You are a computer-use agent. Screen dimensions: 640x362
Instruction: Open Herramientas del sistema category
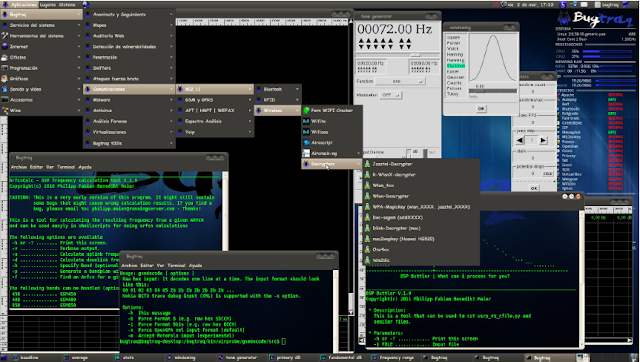pyautogui.click(x=42, y=36)
